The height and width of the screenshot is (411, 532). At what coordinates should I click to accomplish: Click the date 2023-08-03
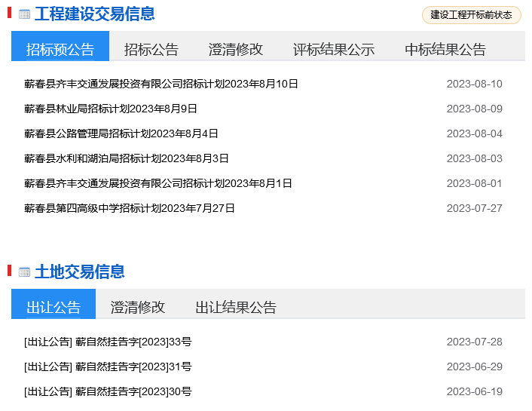[474, 158]
